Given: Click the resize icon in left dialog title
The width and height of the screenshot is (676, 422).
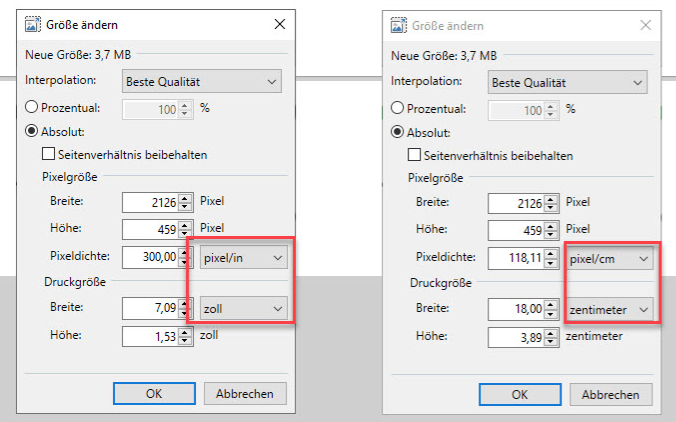Looking at the screenshot, I should [x=33, y=25].
